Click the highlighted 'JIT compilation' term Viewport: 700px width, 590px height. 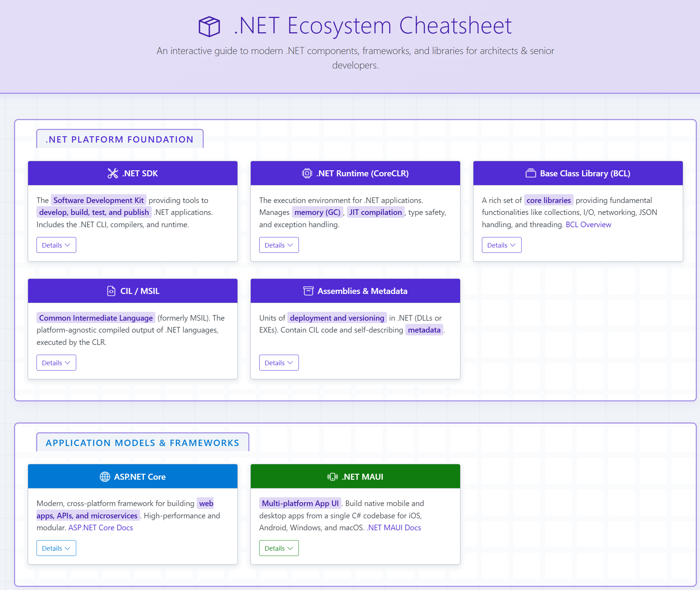(375, 212)
